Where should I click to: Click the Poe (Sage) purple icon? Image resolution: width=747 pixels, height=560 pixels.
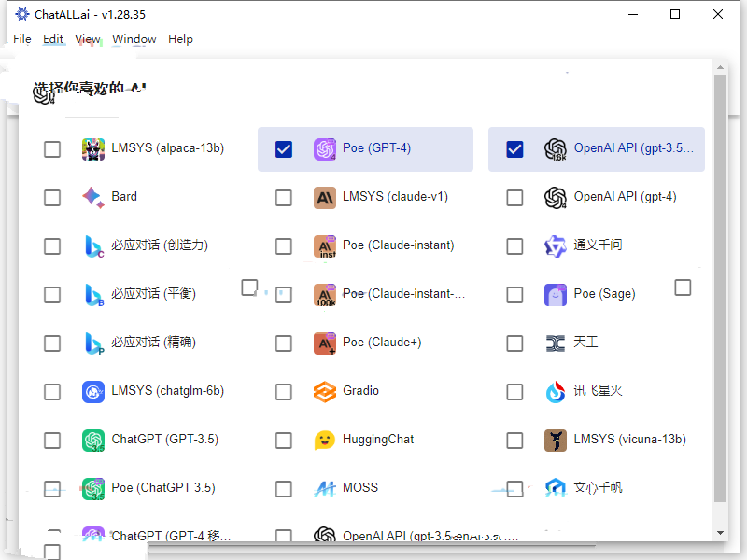(x=556, y=294)
